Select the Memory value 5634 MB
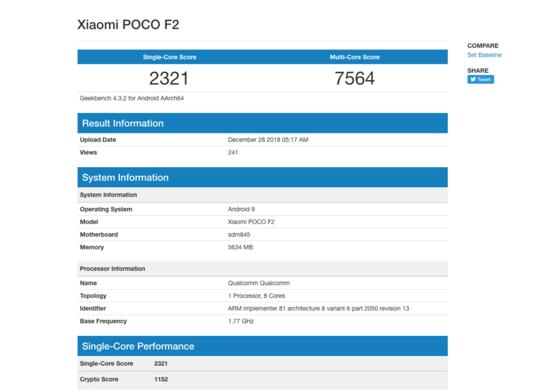 click(x=240, y=247)
